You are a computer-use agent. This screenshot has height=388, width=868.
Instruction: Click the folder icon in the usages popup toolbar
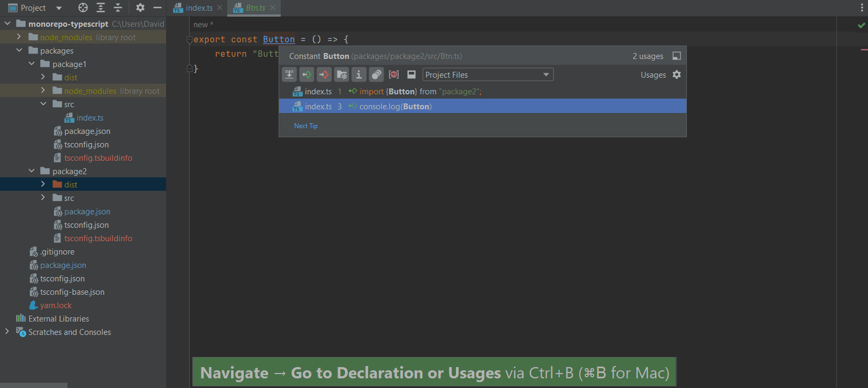point(341,75)
